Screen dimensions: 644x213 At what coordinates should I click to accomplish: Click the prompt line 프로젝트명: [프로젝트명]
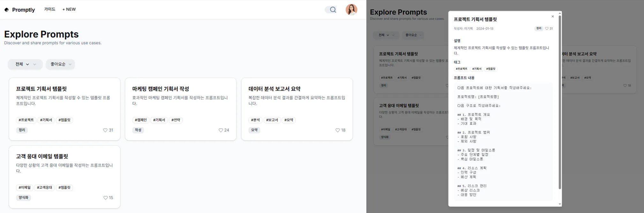[x=478, y=97]
